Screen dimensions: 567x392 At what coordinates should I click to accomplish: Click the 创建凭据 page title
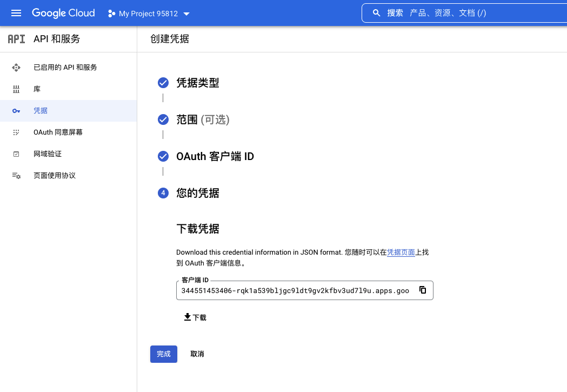170,39
